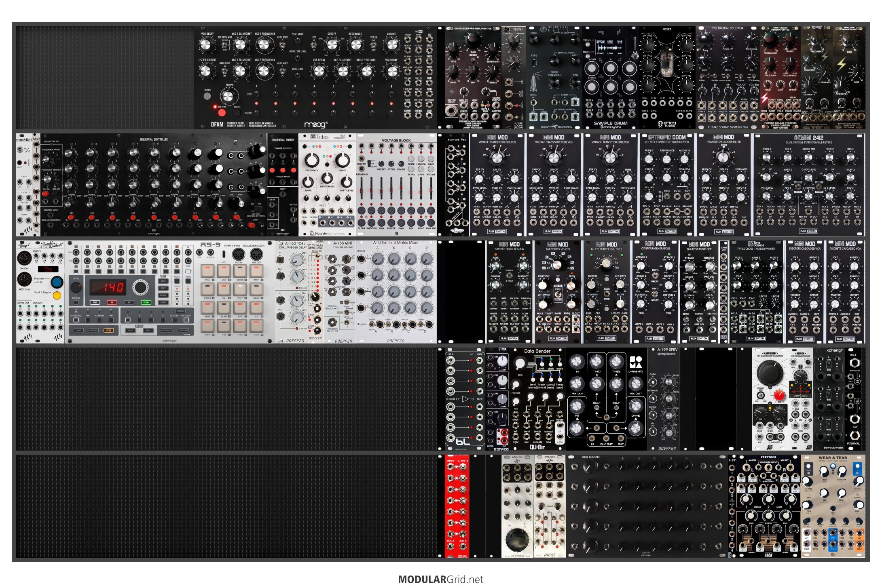
Task: Click the VOLUME knob on the DFAM
Action: 392,44
